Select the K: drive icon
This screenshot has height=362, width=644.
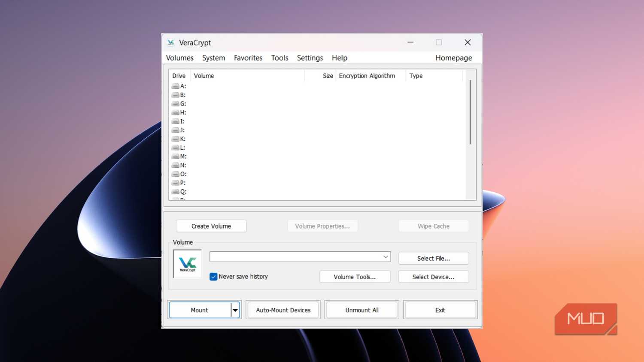176,139
